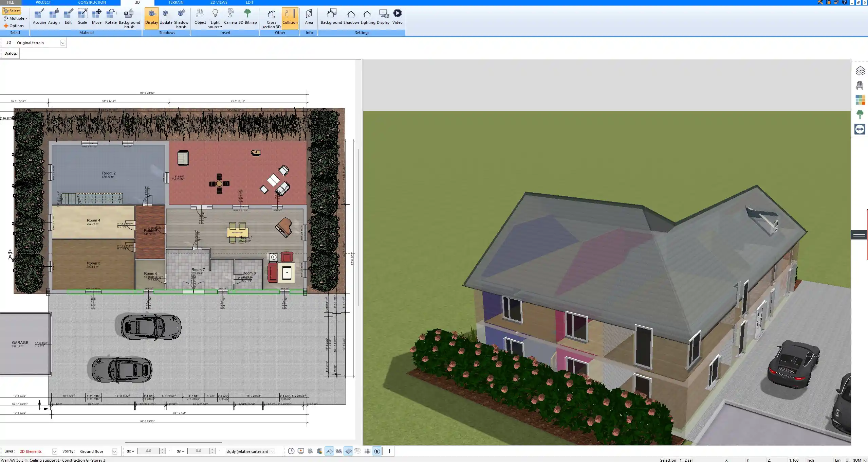Select the Assign material tool

tap(54, 17)
